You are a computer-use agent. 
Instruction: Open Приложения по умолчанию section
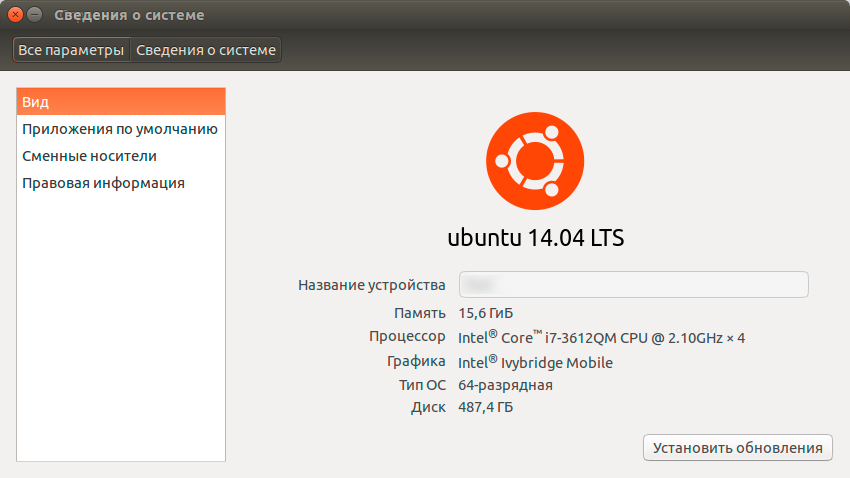pos(120,129)
